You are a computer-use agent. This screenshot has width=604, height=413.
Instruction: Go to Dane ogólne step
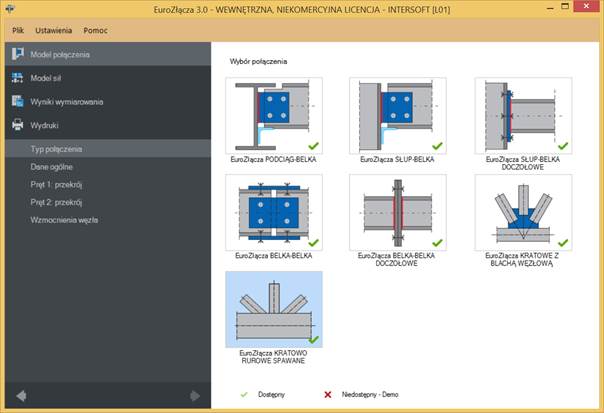[108, 167]
